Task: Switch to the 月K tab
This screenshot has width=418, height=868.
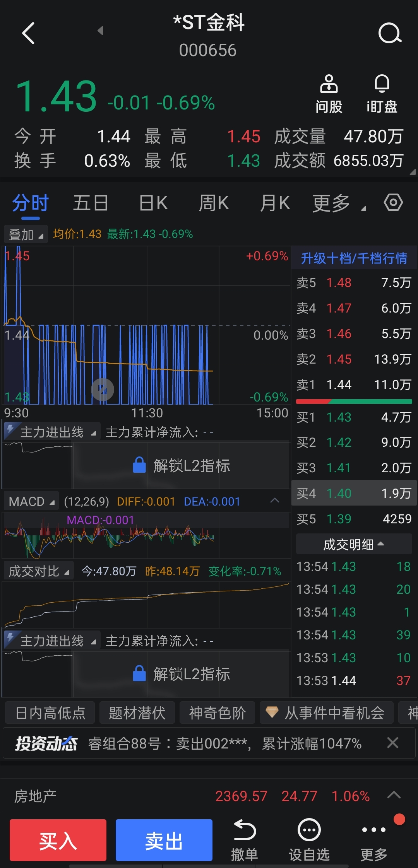Action: click(275, 203)
